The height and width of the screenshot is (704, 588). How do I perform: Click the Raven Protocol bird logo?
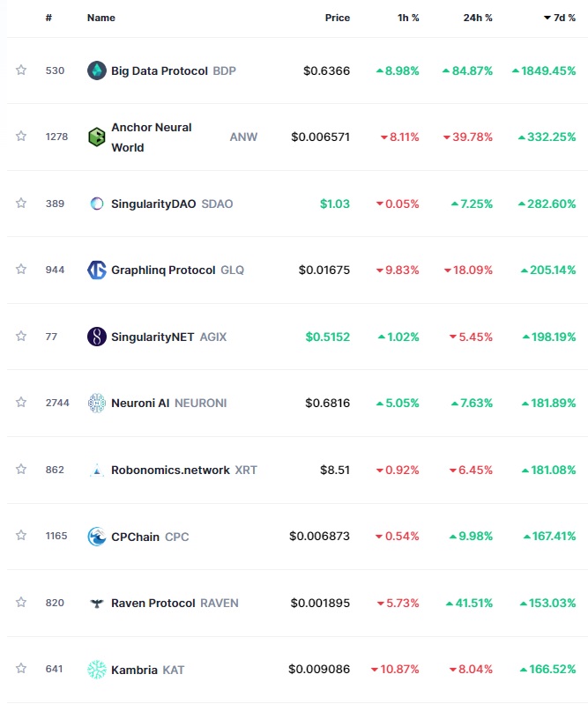[x=97, y=603]
